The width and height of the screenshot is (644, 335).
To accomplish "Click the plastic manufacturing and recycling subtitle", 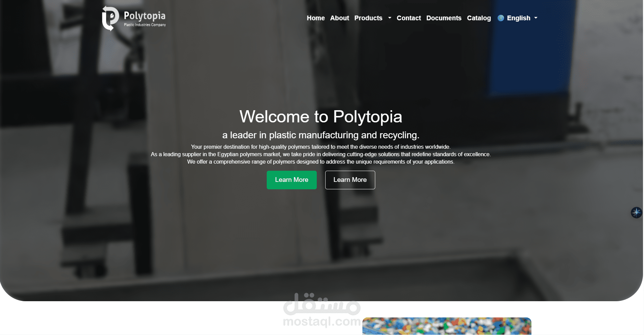I will 320,135.
